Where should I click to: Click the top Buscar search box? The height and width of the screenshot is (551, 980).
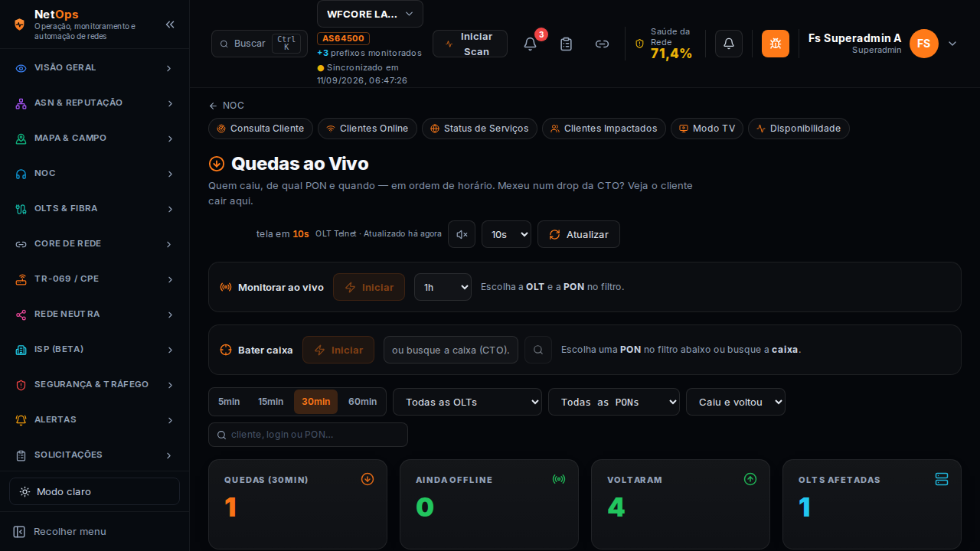(260, 44)
